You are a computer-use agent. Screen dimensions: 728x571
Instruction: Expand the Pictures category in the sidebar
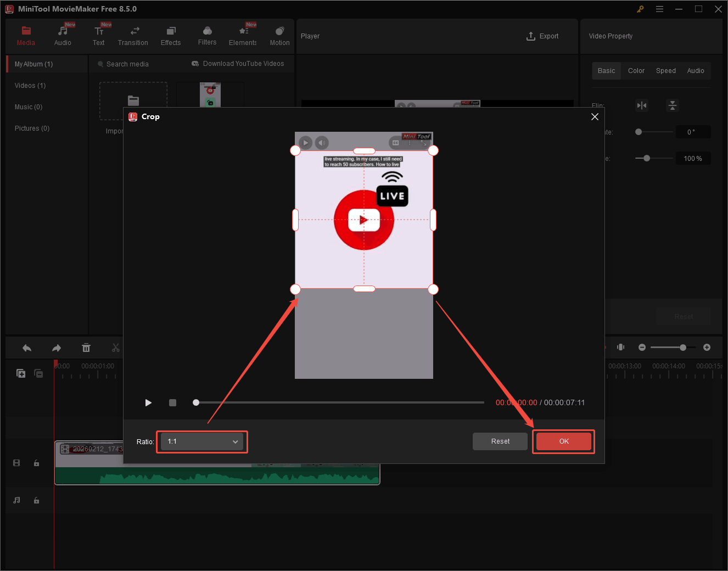[31, 128]
